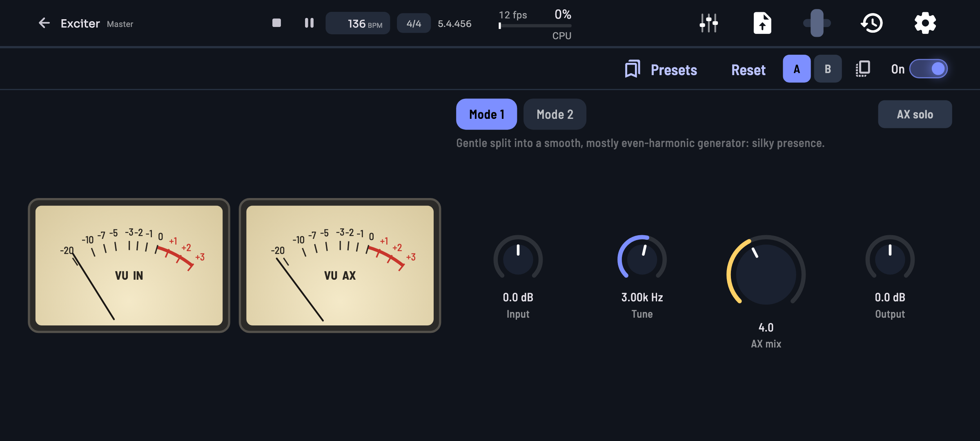
Task: Click the copy A/B state icon
Action: click(863, 69)
